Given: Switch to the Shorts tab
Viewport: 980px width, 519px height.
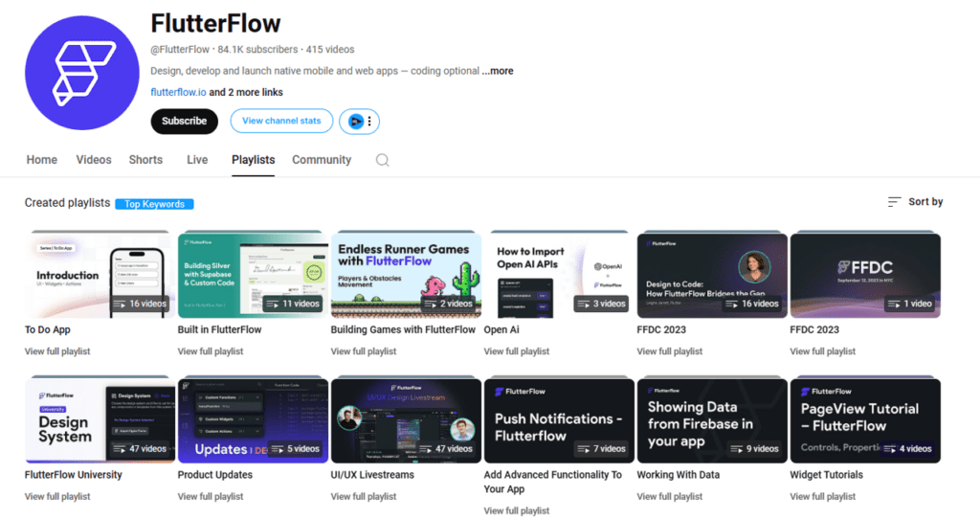Looking at the screenshot, I should (145, 160).
